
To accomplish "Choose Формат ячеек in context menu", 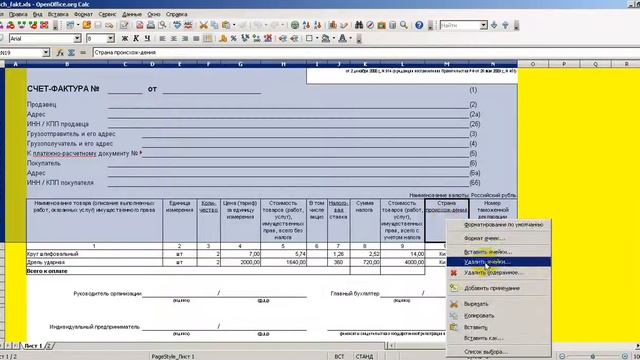I will point(499,238).
